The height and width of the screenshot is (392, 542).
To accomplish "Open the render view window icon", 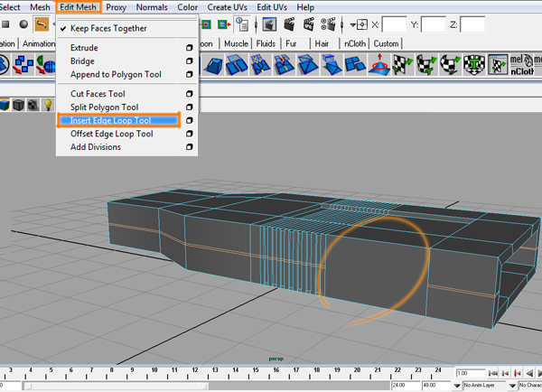I will (x=269, y=24).
